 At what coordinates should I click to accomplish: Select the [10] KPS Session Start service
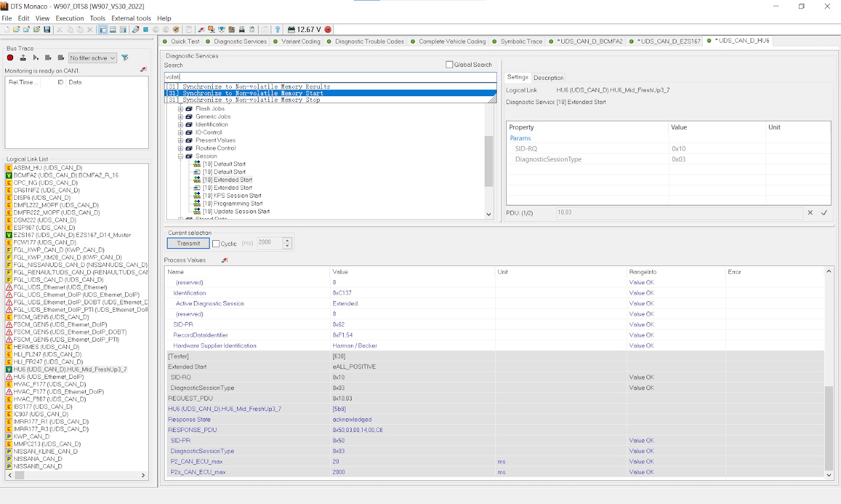coord(232,196)
